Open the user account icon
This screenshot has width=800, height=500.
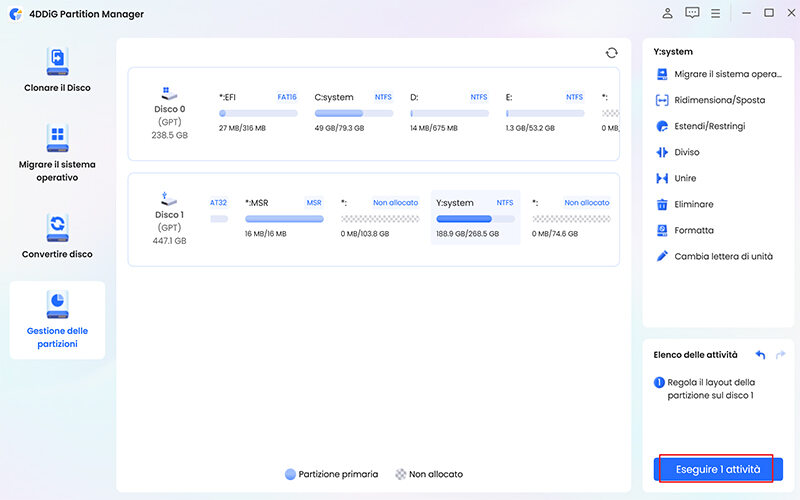[x=668, y=13]
